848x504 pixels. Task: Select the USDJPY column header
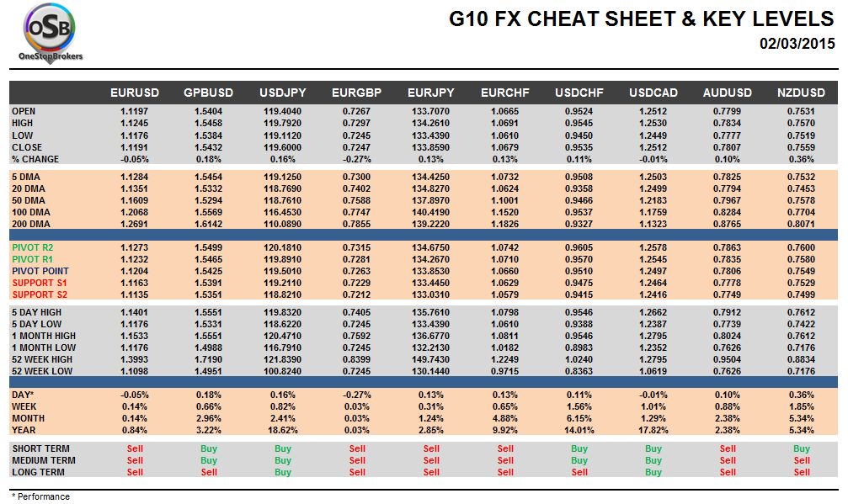(283, 92)
